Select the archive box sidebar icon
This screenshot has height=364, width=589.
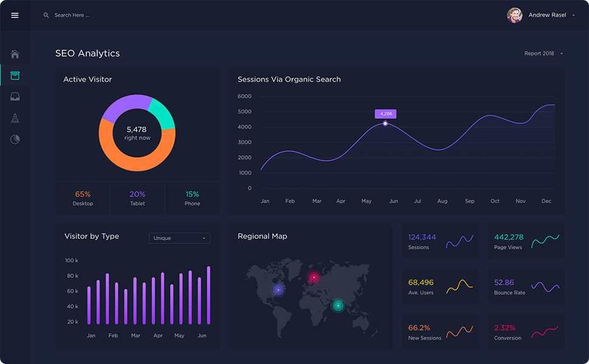click(x=15, y=75)
